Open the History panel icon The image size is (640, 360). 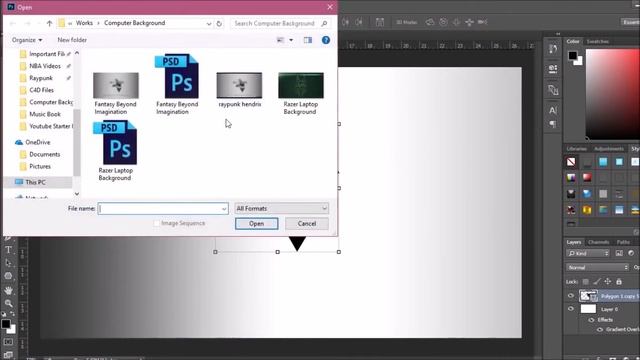pyautogui.click(x=553, y=49)
